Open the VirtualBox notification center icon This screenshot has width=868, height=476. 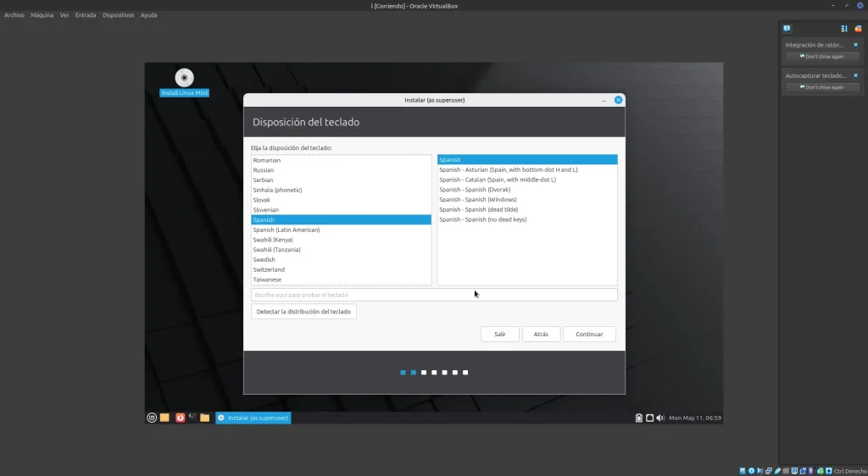pyautogui.click(x=787, y=29)
